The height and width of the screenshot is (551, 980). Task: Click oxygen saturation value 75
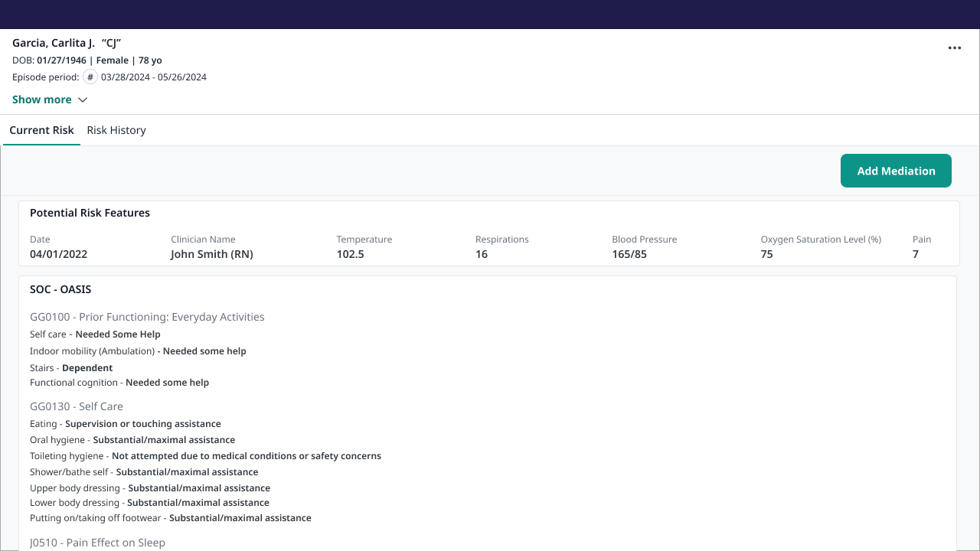click(766, 254)
